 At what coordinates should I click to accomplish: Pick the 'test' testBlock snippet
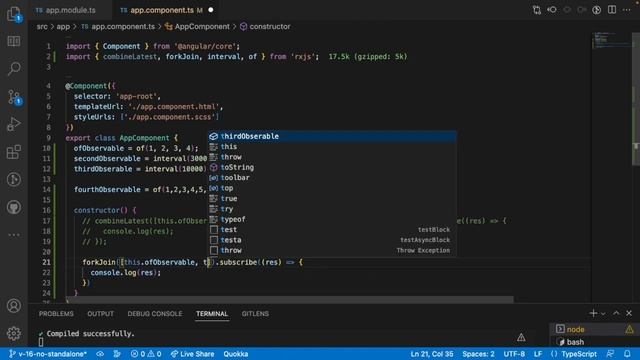(332, 230)
